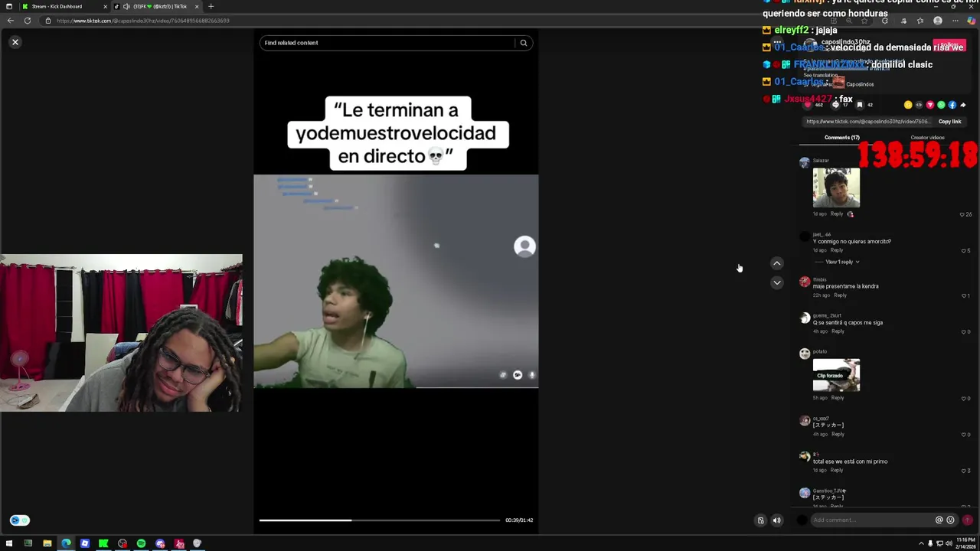
Task: Open a new browser tab with plus
Action: (211, 6)
